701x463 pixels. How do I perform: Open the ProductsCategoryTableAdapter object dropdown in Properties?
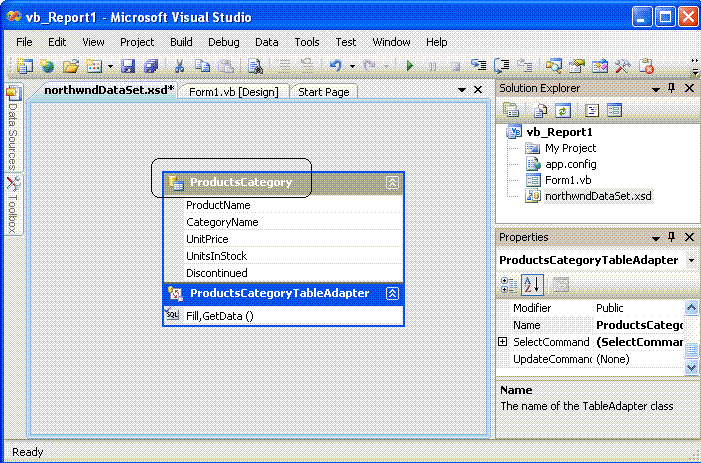coord(692,260)
